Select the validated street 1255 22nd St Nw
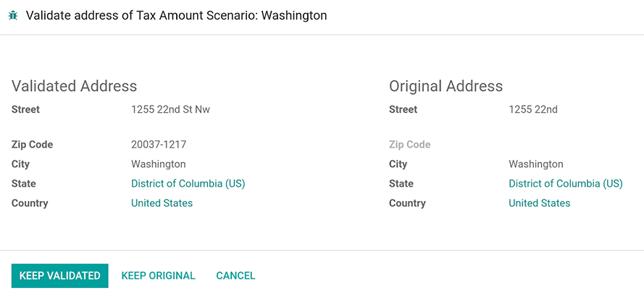This screenshot has width=644, height=298. pos(170,110)
